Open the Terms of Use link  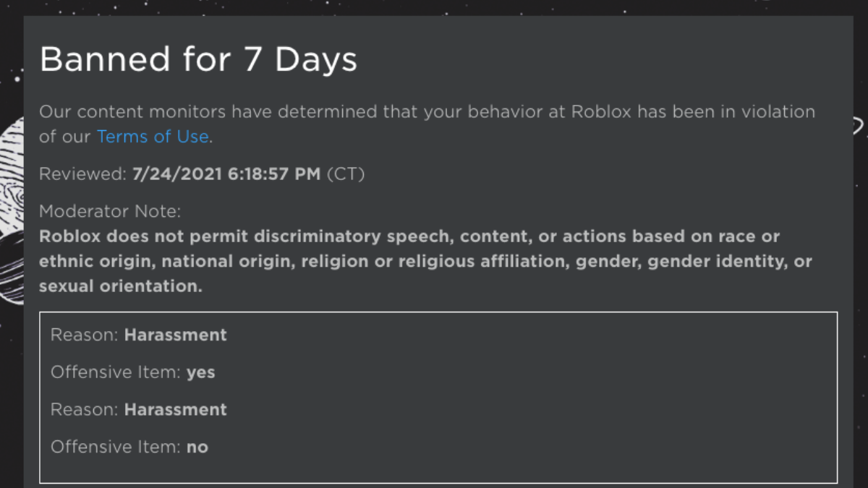click(153, 137)
